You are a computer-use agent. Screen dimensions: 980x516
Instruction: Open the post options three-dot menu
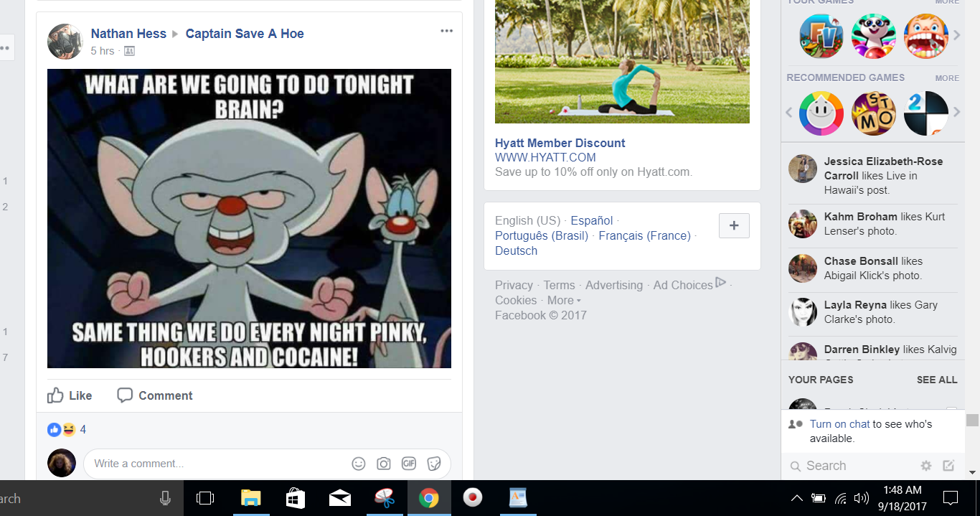[x=446, y=31]
